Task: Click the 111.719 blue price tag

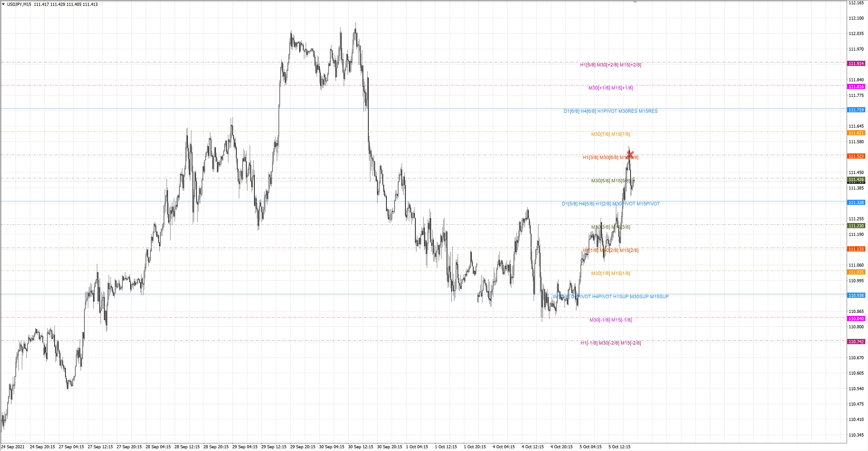Action: click(x=856, y=110)
